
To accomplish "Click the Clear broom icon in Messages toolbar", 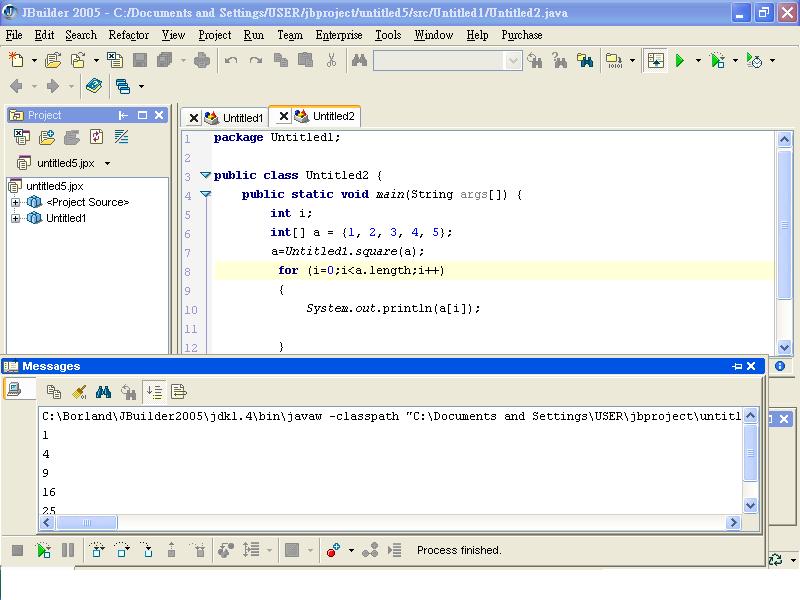I will pyautogui.click(x=79, y=392).
